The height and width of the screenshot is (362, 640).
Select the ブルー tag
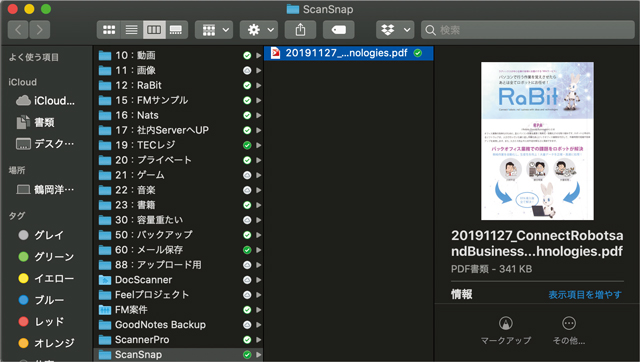coord(41,300)
